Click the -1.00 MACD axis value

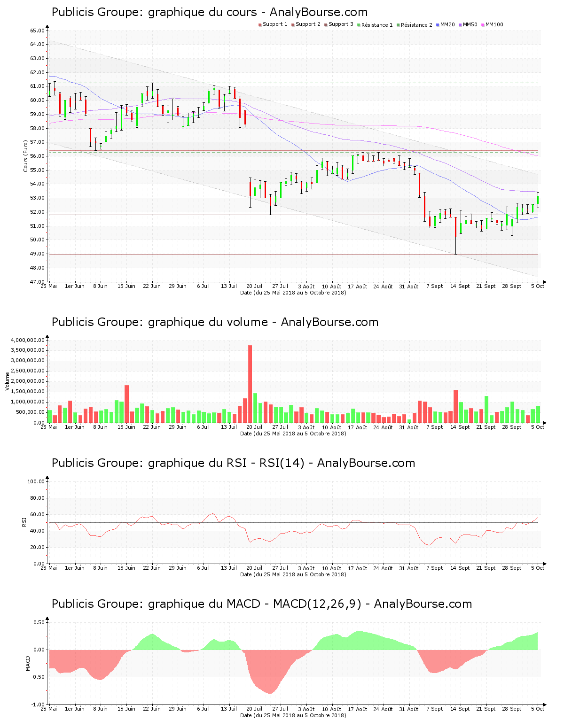(39, 705)
